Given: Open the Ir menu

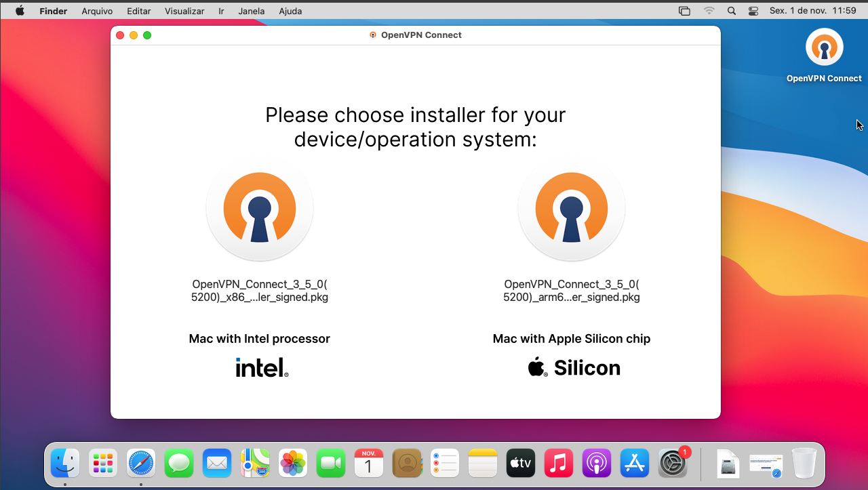Looking at the screenshot, I should (x=222, y=11).
